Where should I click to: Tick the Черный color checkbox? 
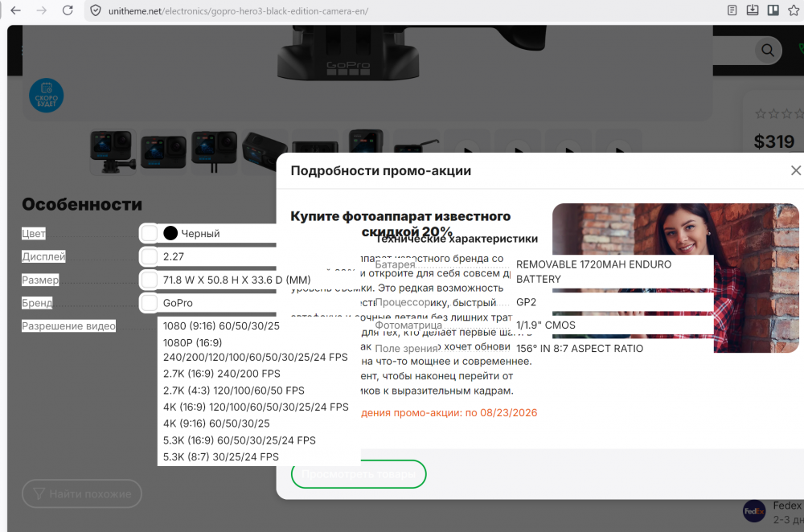point(150,233)
